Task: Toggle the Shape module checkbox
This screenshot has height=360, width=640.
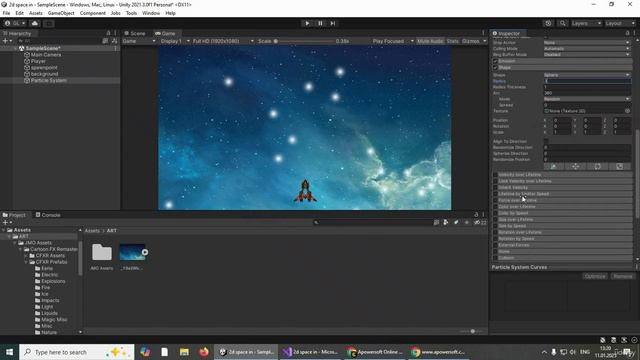Action: click(495, 68)
